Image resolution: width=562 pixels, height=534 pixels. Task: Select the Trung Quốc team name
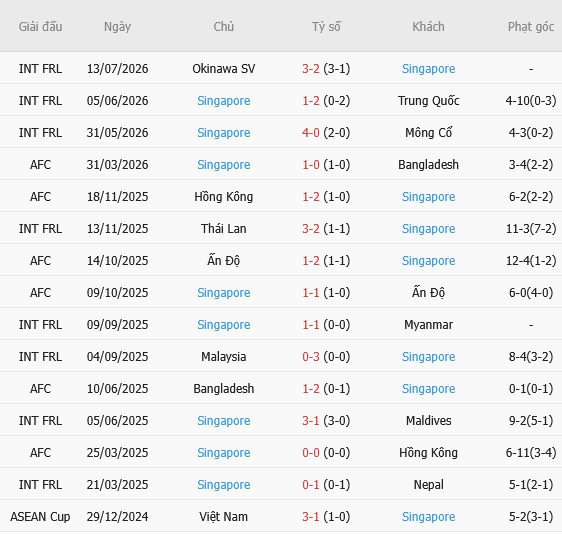pos(428,101)
